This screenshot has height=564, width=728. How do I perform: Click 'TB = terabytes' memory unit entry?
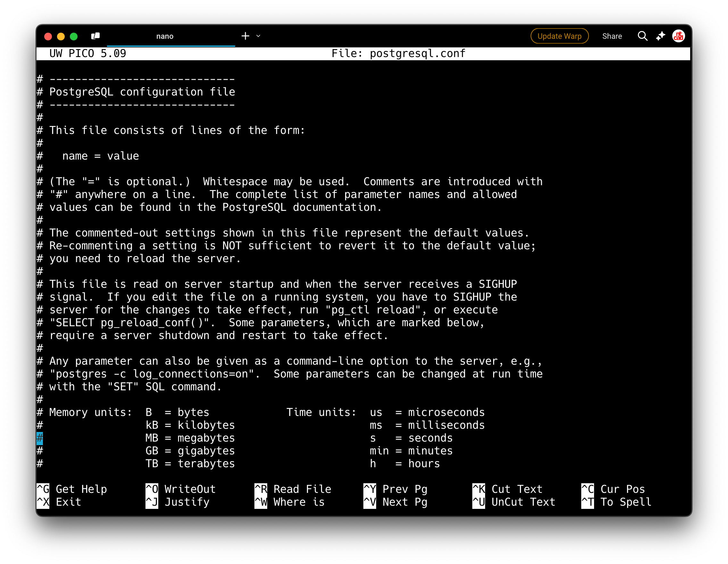[190, 463]
